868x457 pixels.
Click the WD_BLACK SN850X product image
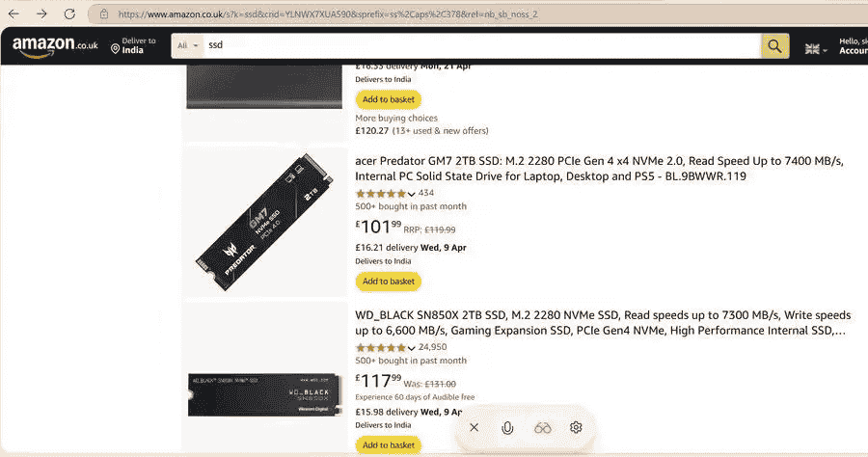click(263, 381)
